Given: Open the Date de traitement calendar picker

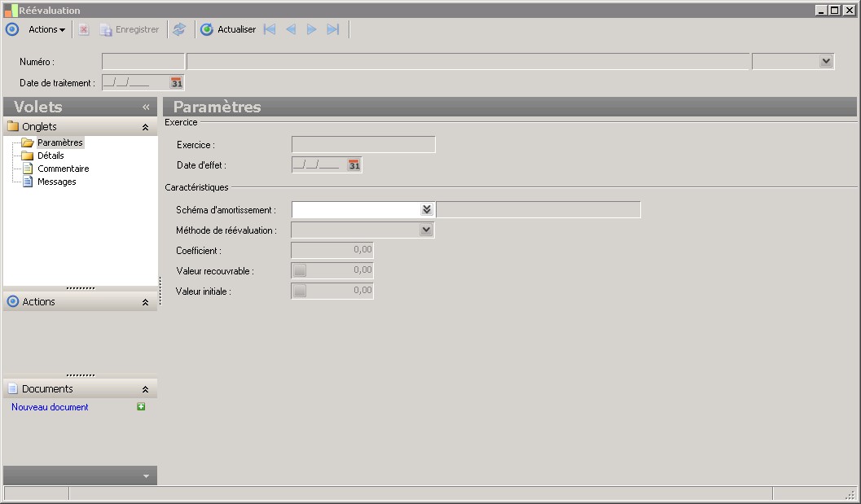Looking at the screenshot, I should tap(176, 83).
